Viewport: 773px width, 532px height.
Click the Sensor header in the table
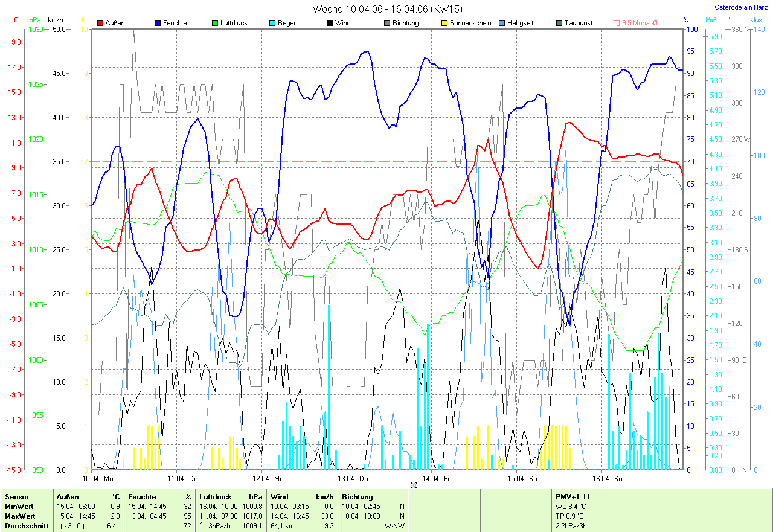(16, 497)
